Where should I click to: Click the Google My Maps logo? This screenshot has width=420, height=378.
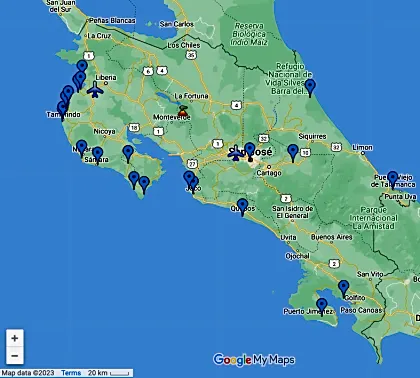[x=254, y=360]
